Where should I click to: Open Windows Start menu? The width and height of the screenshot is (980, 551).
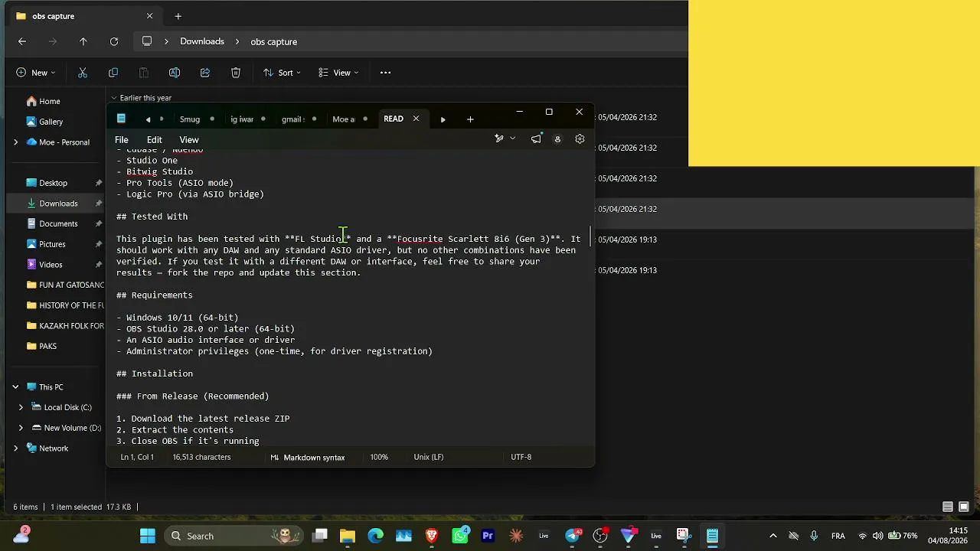pos(148,536)
